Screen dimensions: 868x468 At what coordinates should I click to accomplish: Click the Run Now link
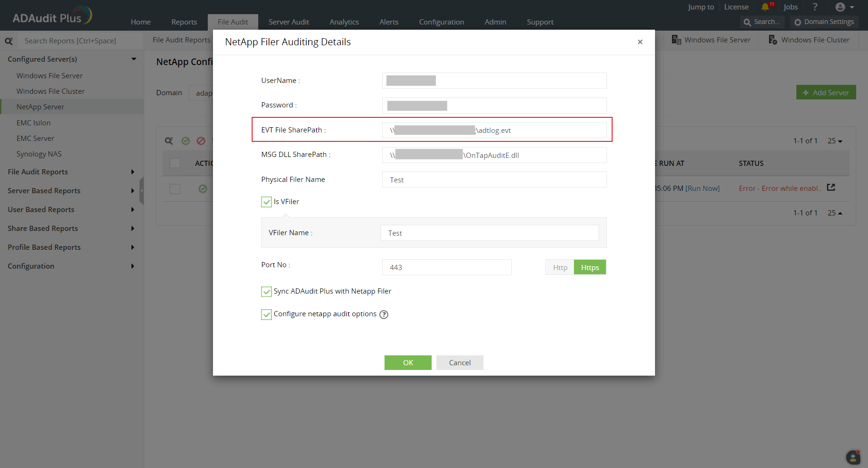702,189
